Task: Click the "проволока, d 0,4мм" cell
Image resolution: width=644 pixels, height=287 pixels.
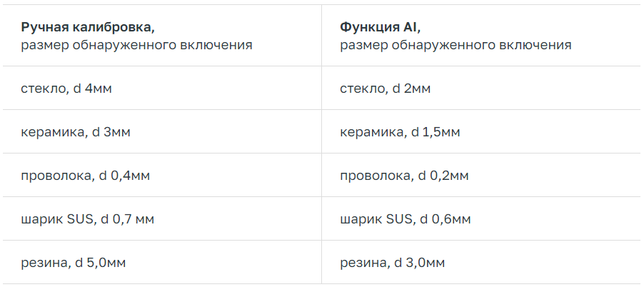Action: coord(85,176)
